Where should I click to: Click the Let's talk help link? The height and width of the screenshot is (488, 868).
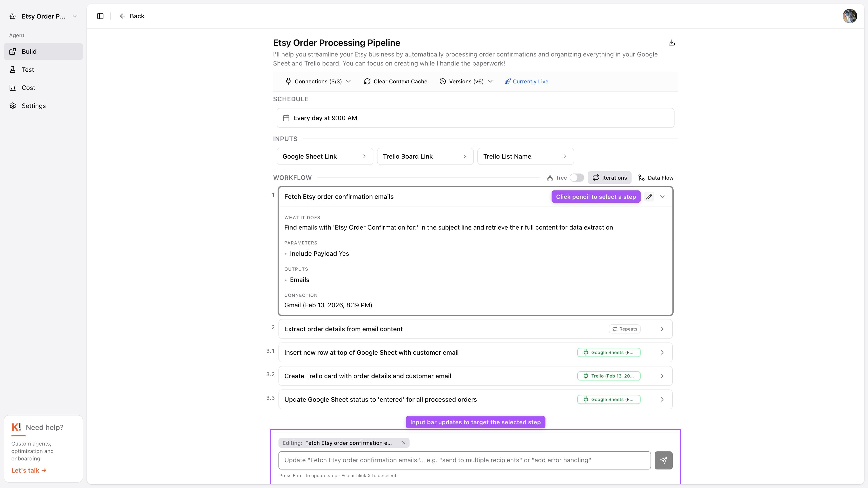tap(28, 470)
